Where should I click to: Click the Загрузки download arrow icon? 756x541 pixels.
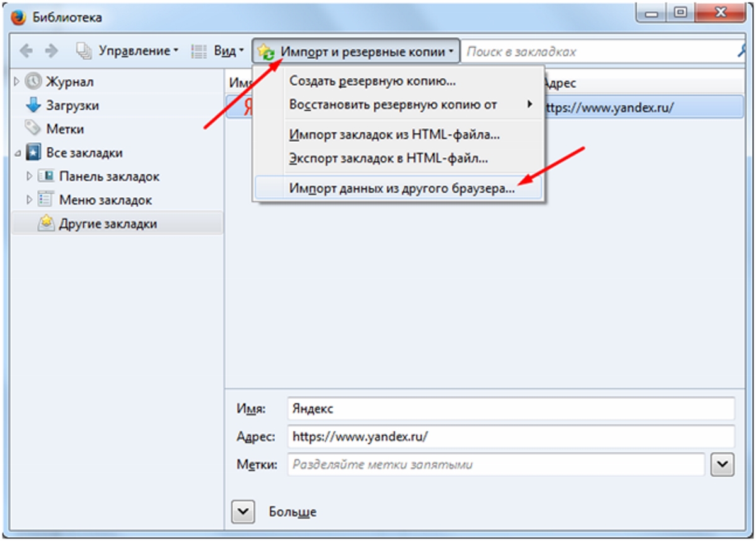(33, 105)
